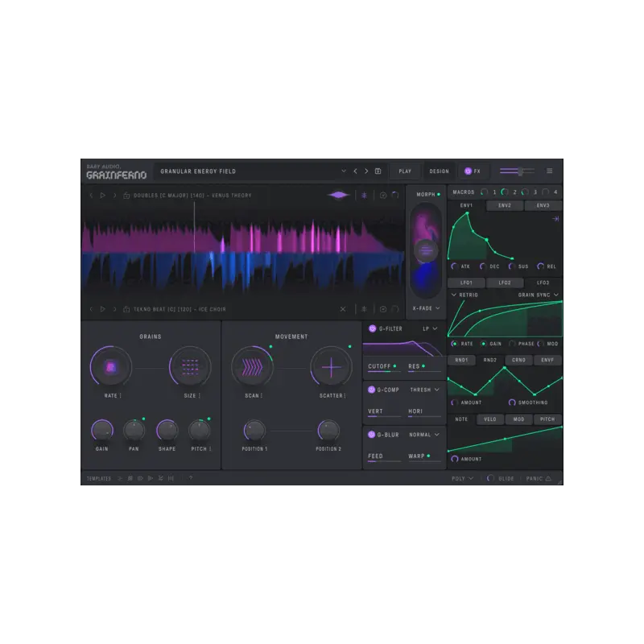The width and height of the screenshot is (644, 644).
Task: Open the folder icon beside Doubles sample
Action: 126,196
